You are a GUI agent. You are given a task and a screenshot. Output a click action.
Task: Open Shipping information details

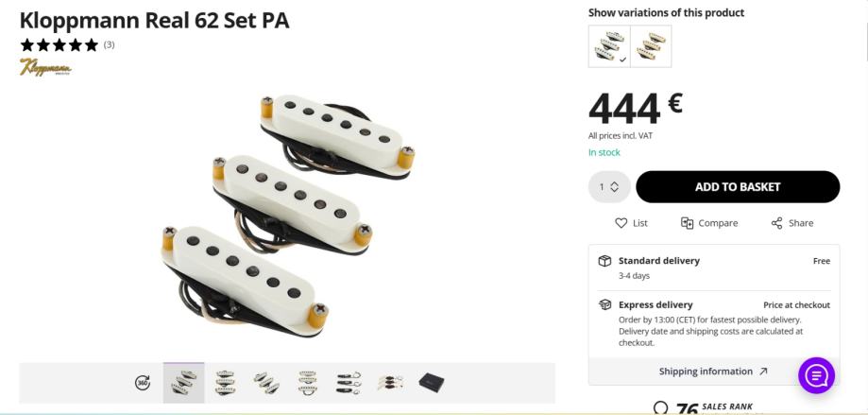click(x=713, y=372)
